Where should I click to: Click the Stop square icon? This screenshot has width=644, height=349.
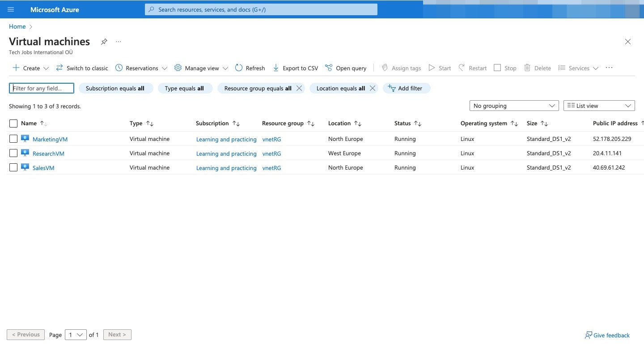pos(497,68)
